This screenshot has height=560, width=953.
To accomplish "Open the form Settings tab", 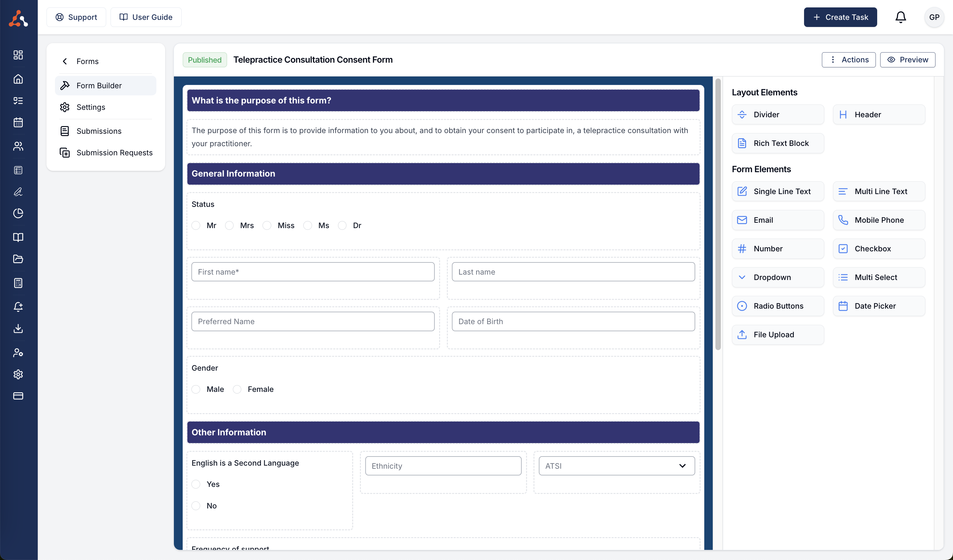I will tap(105, 107).
